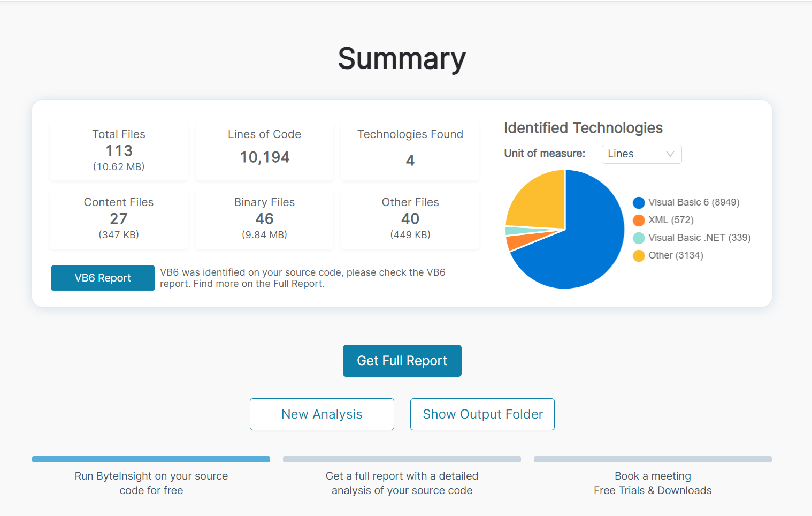812x516 pixels.
Task: Click Get Full Report
Action: point(402,360)
